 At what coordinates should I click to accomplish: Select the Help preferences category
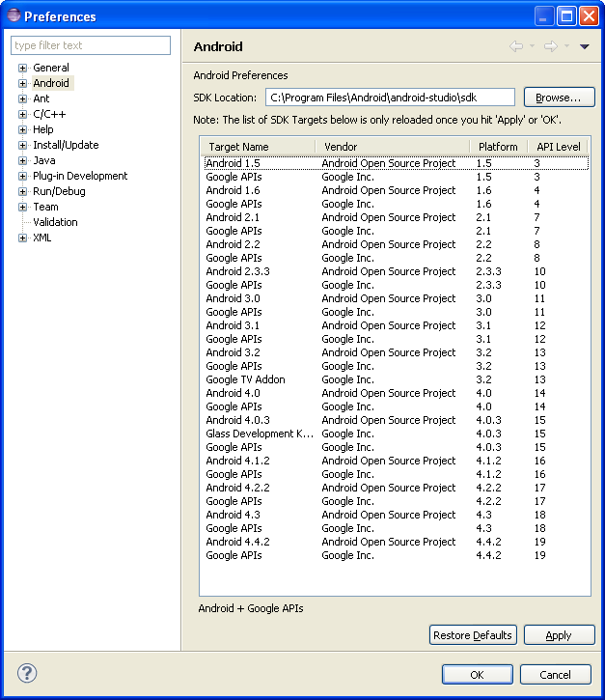click(x=43, y=129)
